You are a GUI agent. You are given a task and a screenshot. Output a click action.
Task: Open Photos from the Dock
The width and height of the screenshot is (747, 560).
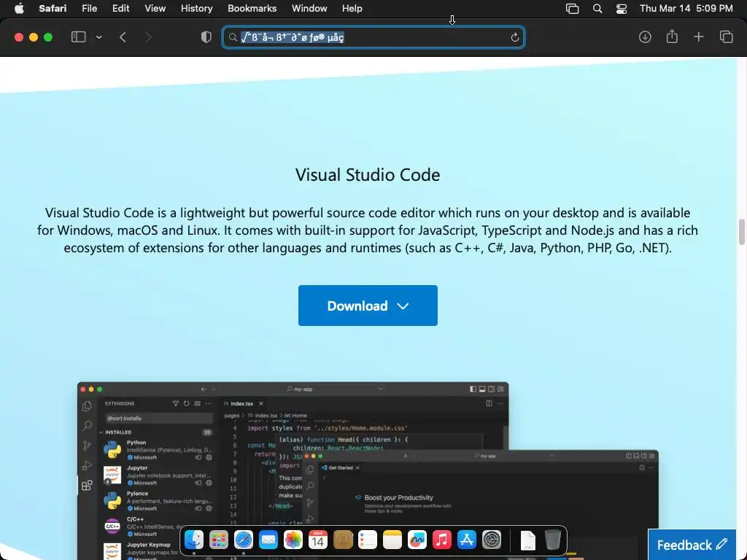click(293, 540)
